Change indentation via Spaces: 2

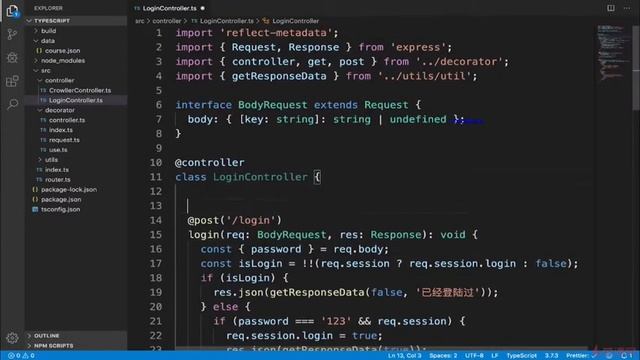click(443, 356)
